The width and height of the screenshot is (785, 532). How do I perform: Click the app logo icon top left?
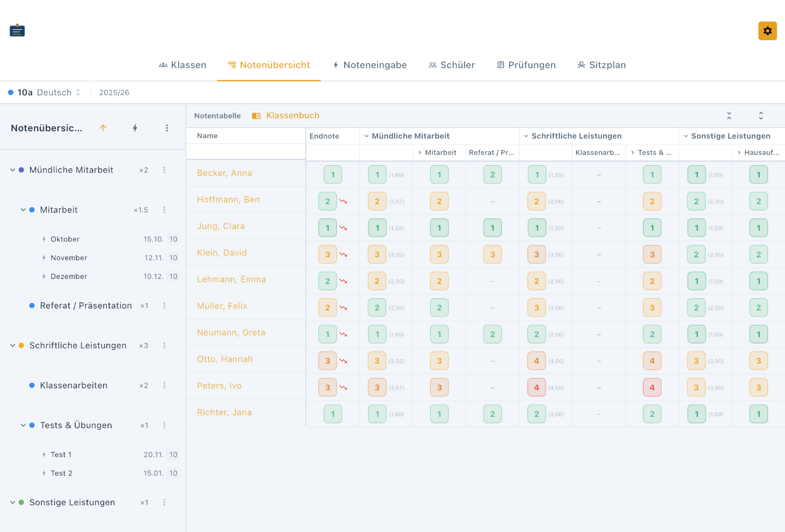click(17, 31)
